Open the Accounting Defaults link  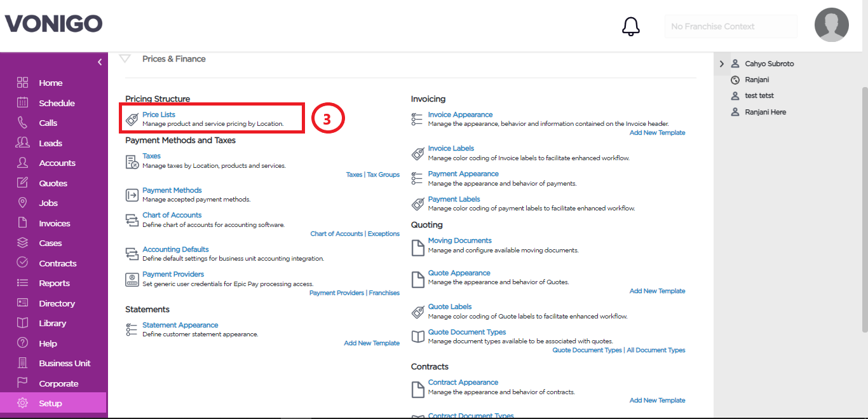pyautogui.click(x=175, y=249)
